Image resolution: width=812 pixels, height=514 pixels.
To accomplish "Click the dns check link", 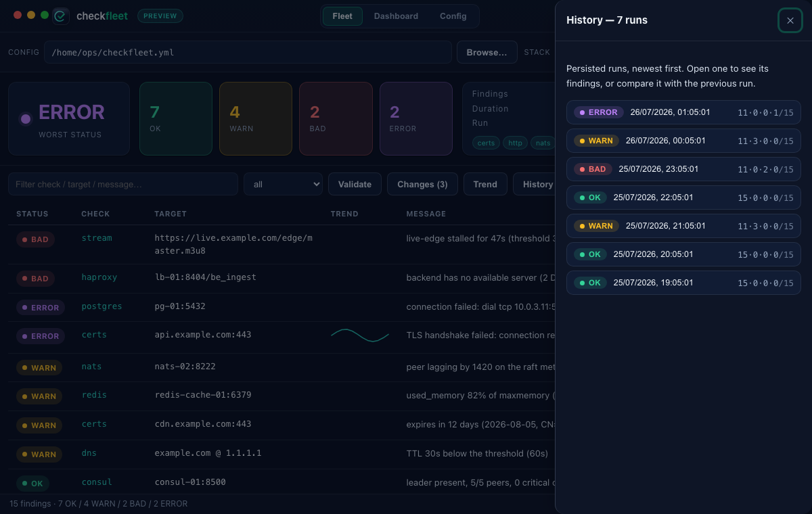I will 89,453.
